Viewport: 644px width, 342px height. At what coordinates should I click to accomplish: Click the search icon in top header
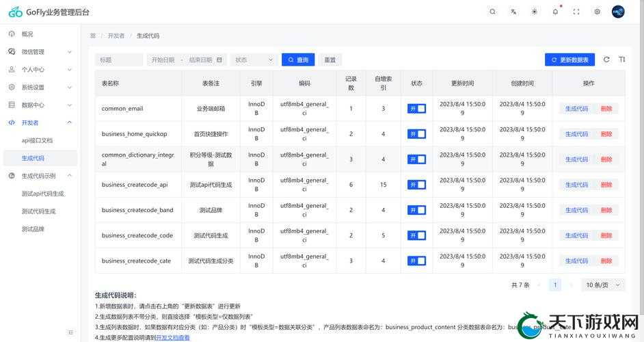pos(492,12)
